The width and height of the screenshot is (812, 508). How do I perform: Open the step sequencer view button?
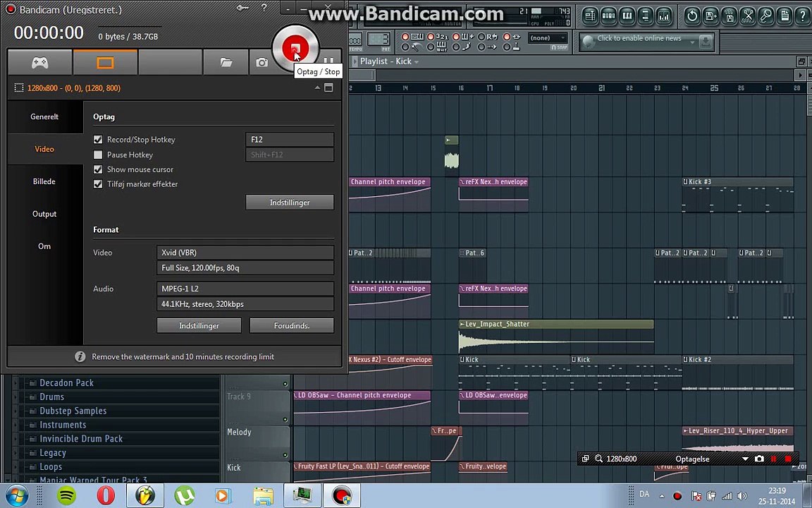608,16
